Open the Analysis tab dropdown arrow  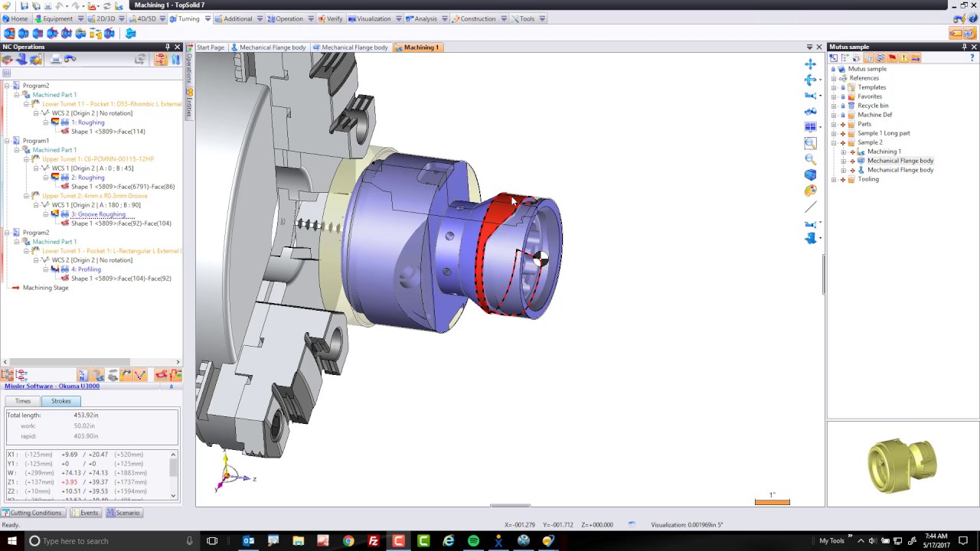pos(445,18)
